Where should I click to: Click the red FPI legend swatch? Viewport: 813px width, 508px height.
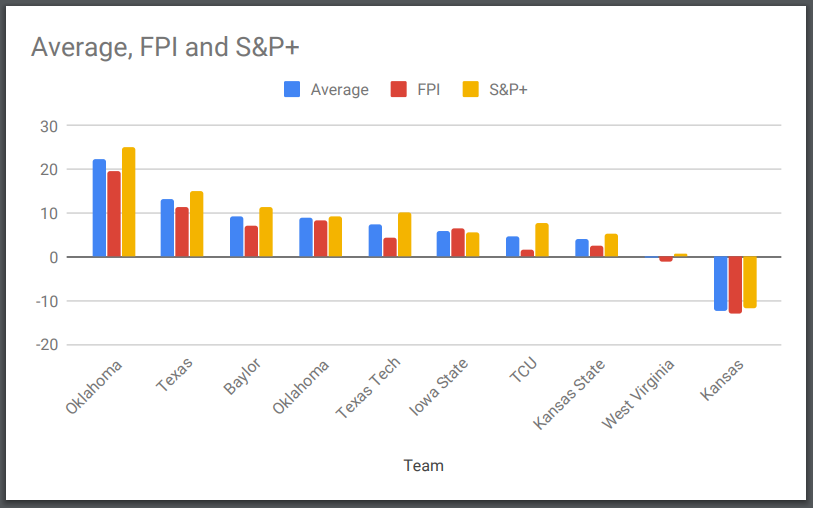(399, 89)
